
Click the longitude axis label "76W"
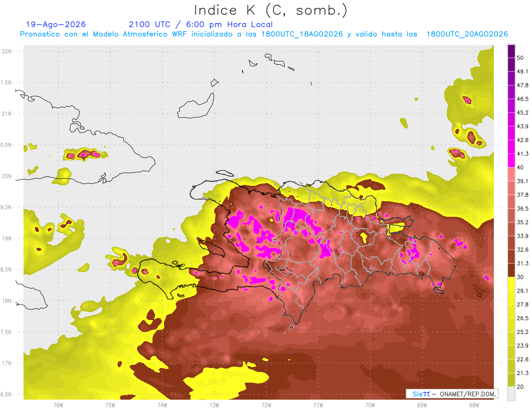[58, 405]
